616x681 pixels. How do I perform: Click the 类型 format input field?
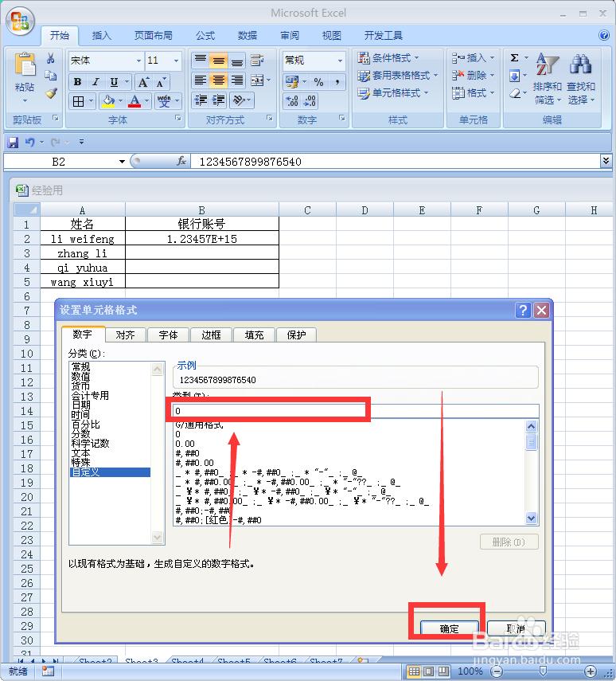point(356,411)
